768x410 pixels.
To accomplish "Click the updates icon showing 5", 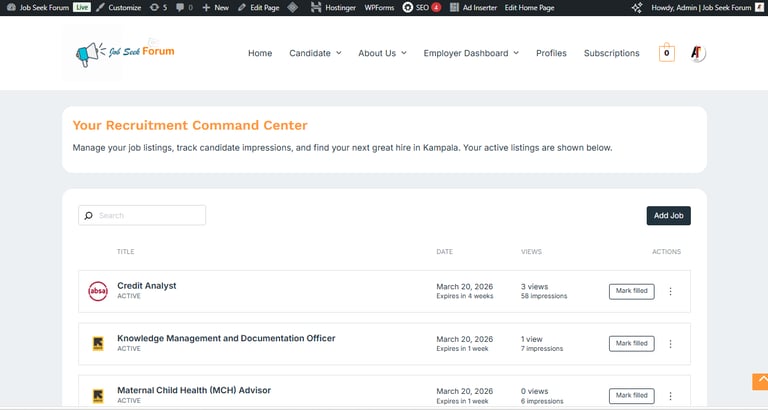I will click(x=158, y=7).
